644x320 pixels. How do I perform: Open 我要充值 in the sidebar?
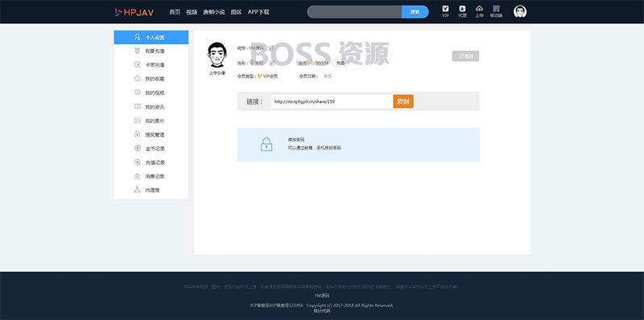[151, 51]
